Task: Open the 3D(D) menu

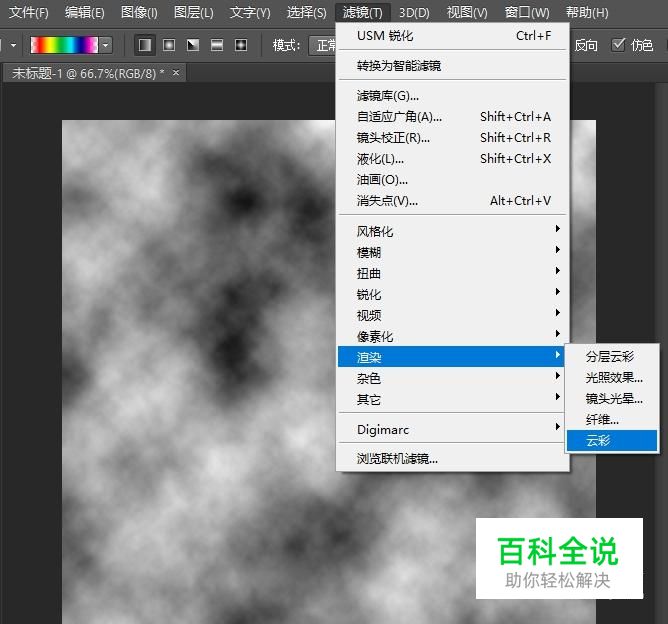Action: tap(414, 12)
